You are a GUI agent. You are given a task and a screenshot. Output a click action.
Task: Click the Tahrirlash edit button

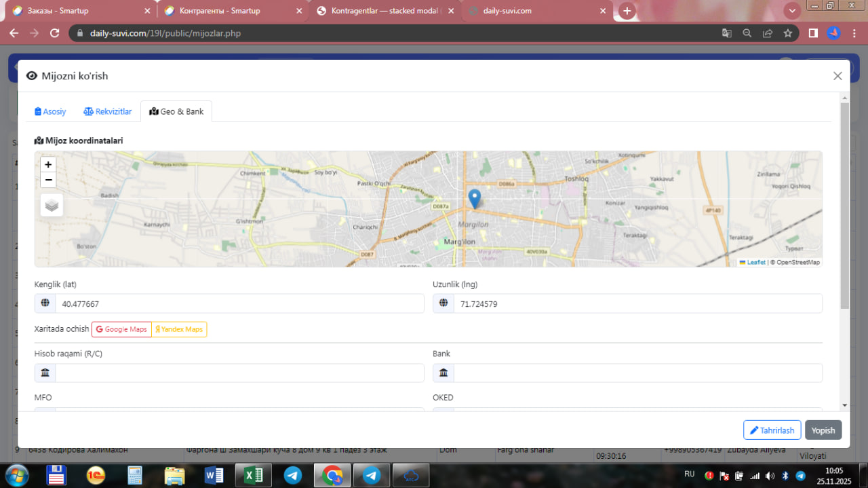(x=772, y=430)
